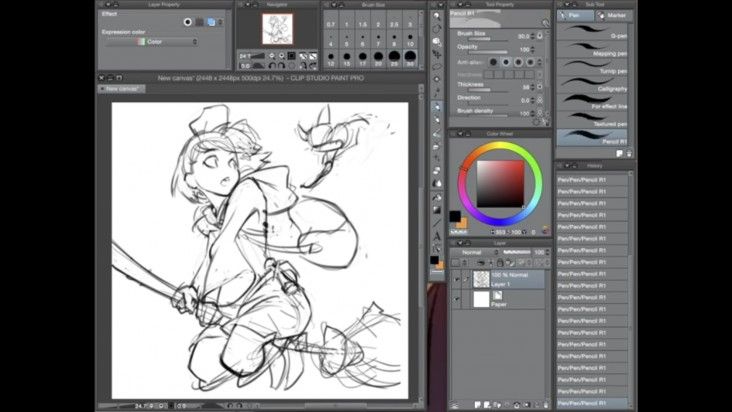Viewport: 732px width, 412px height.
Task: Choose the Turnip pen sub tool
Action: pos(592,67)
